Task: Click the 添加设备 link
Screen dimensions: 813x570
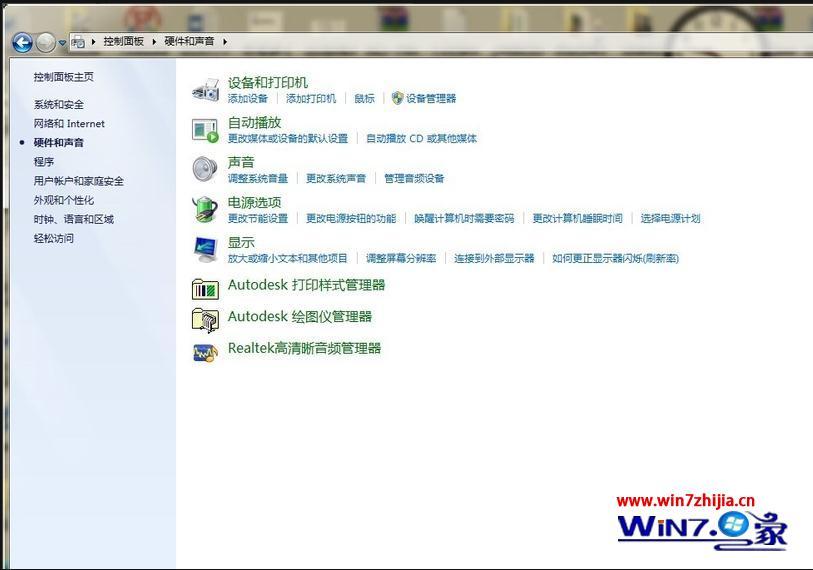Action: (x=248, y=99)
